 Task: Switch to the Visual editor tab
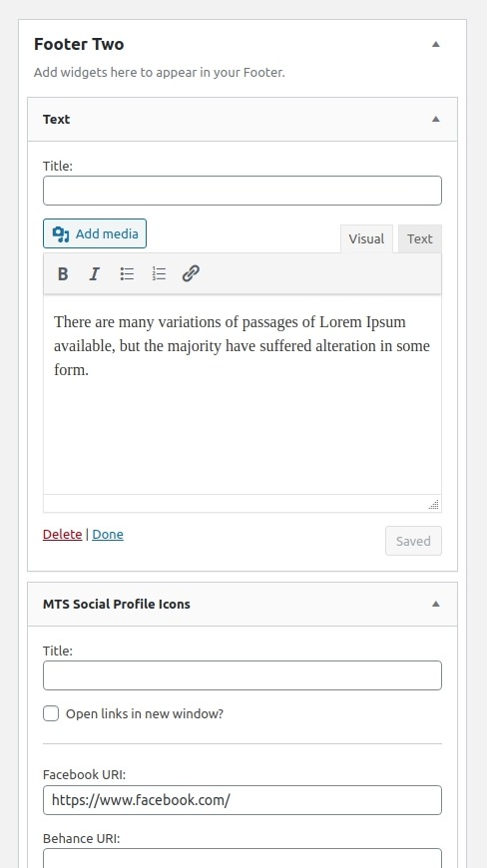[366, 239]
